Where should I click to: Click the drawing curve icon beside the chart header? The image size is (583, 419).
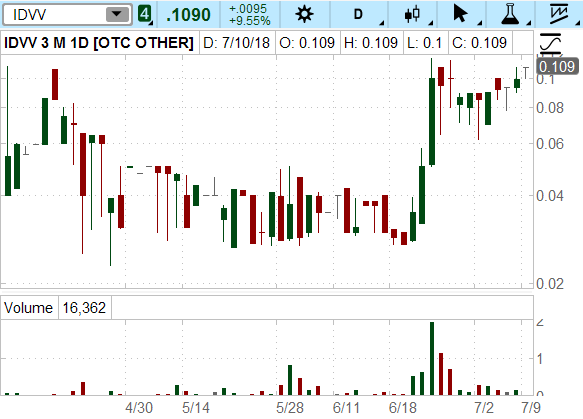coord(550,44)
